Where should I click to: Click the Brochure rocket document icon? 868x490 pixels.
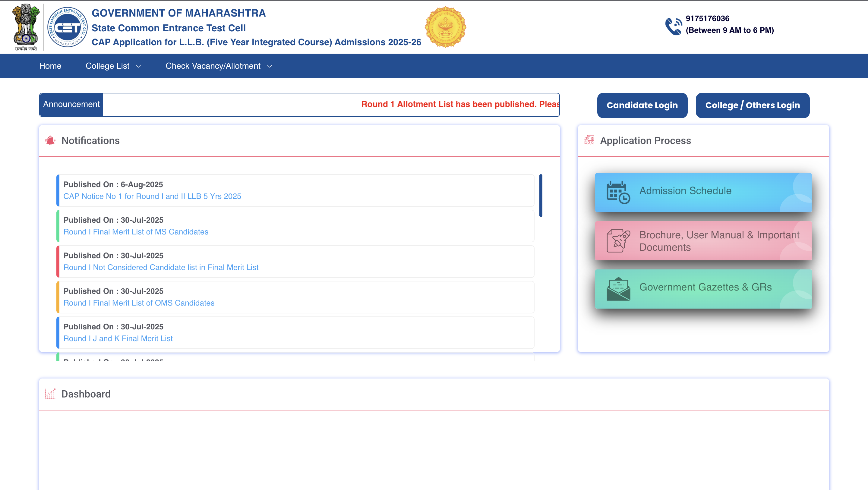click(618, 240)
